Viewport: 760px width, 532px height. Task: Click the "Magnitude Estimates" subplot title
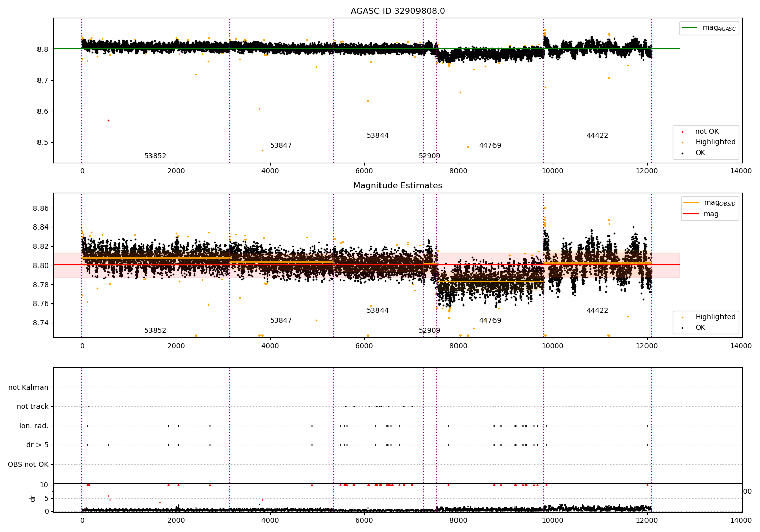click(398, 186)
